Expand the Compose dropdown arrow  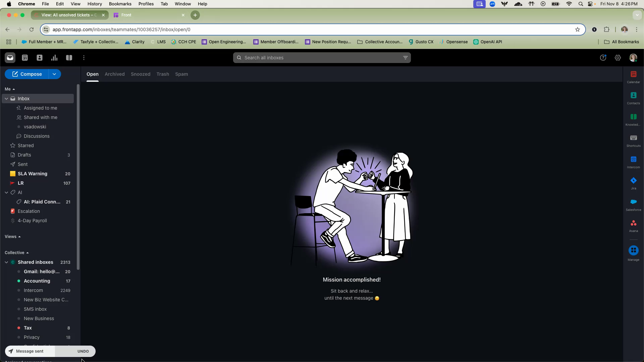pyautogui.click(x=54, y=74)
